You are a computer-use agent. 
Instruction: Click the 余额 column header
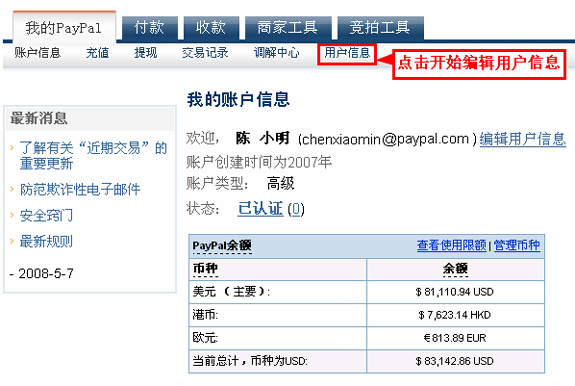pos(455,269)
